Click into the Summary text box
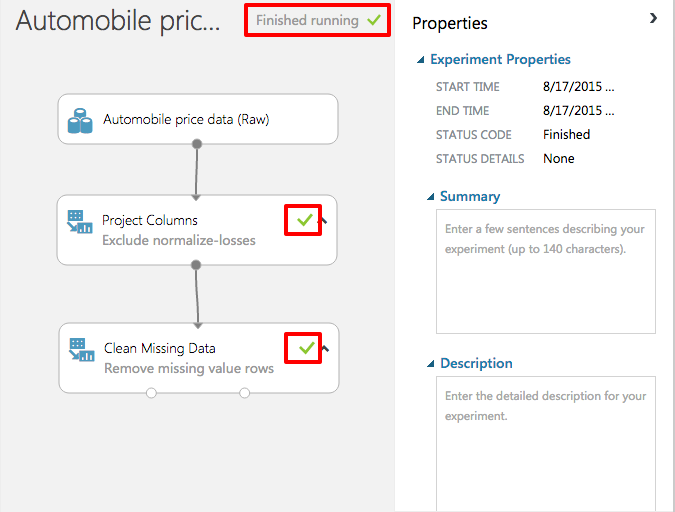Screen dimensions: 675x512 tap(545, 271)
